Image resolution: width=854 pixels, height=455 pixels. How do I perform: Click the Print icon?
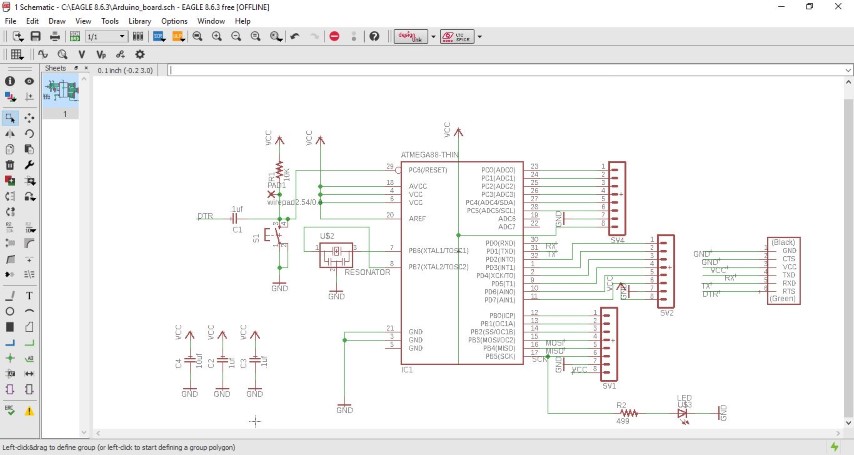click(x=55, y=37)
